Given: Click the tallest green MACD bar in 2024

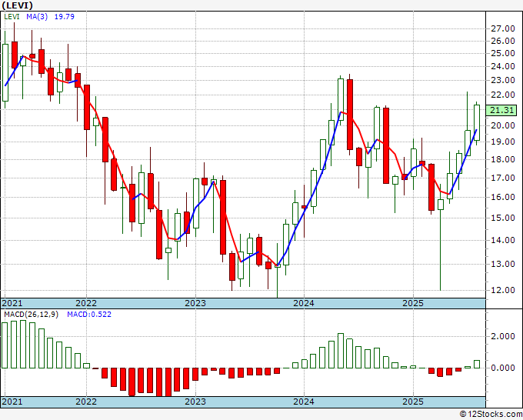Looking at the screenshot, I should tap(341, 351).
